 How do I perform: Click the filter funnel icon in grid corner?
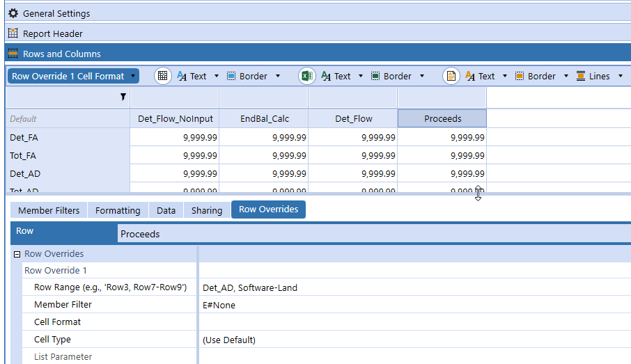(x=123, y=97)
